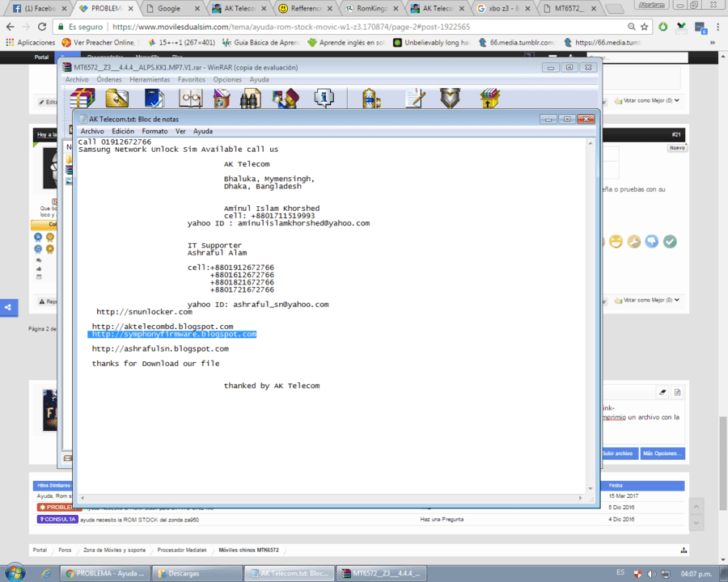Select the WinRAR Extract To folder icon
The image size is (728, 582).
point(117,98)
